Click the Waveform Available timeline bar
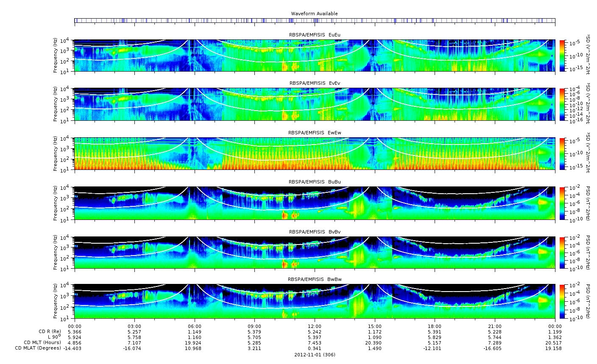 (x=315, y=20)
